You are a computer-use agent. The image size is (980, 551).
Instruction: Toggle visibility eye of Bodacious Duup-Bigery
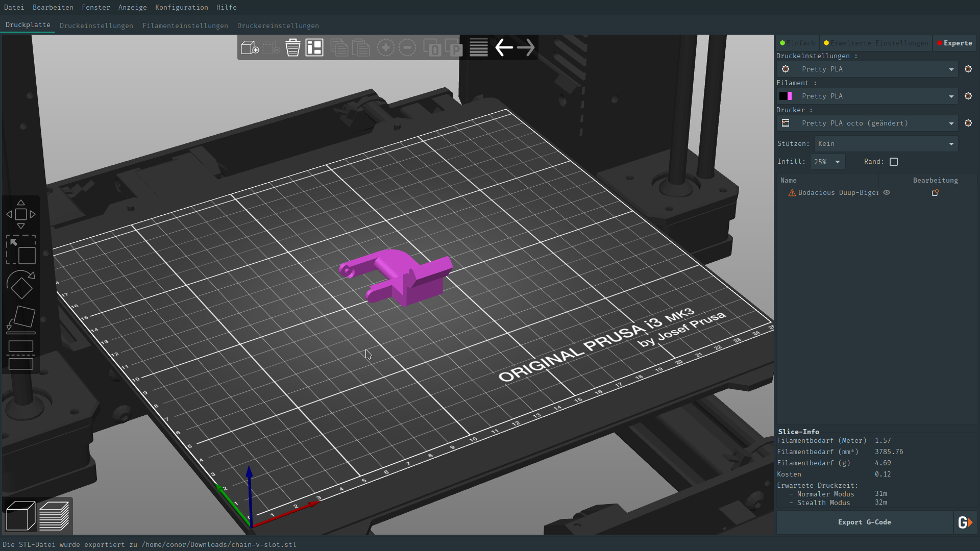point(887,192)
